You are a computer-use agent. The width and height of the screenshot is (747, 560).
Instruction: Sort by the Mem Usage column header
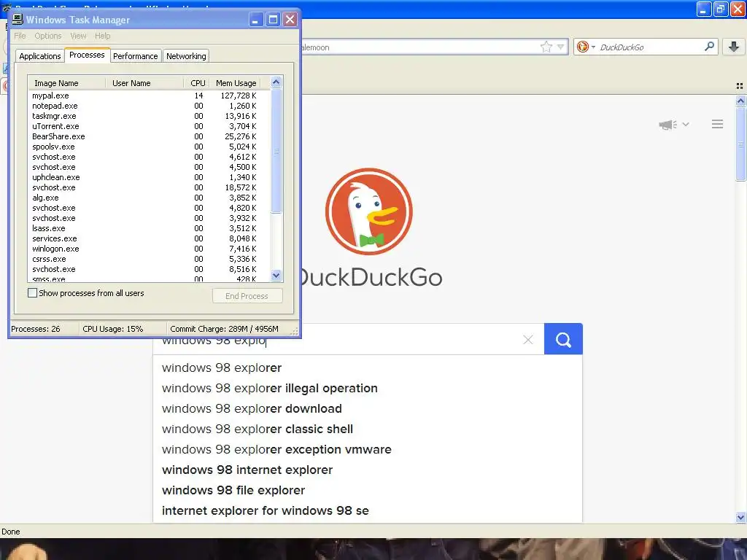pos(236,83)
